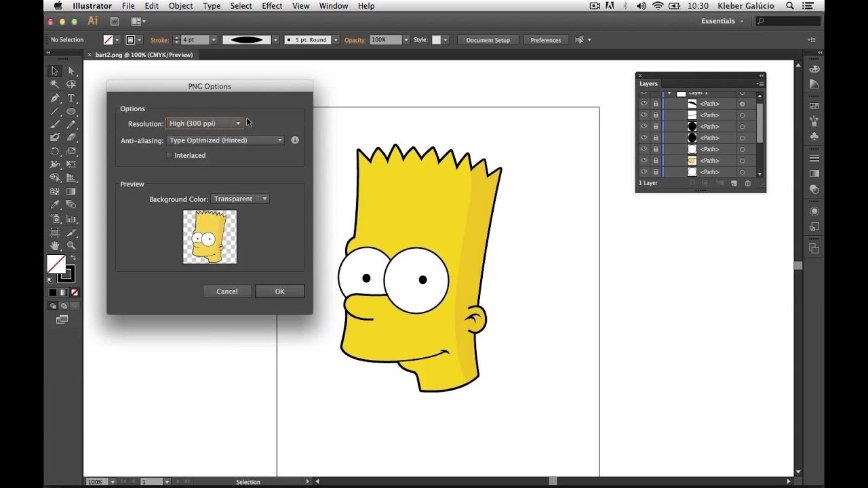The width and height of the screenshot is (868, 488).
Task: Click the anti-aliasing info icon
Action: coord(295,140)
